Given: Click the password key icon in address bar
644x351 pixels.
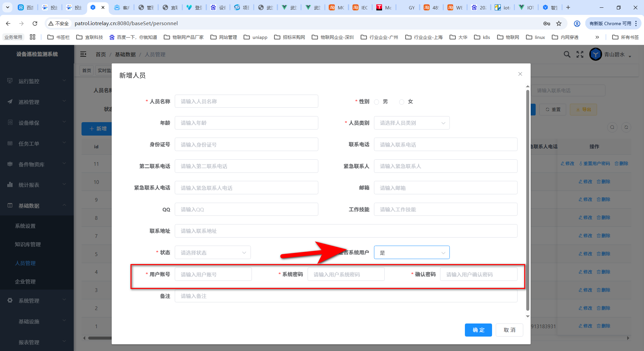Looking at the screenshot, I should (x=547, y=23).
